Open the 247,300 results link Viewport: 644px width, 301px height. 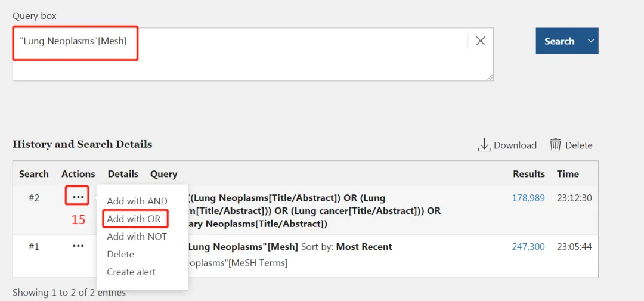[x=528, y=247]
